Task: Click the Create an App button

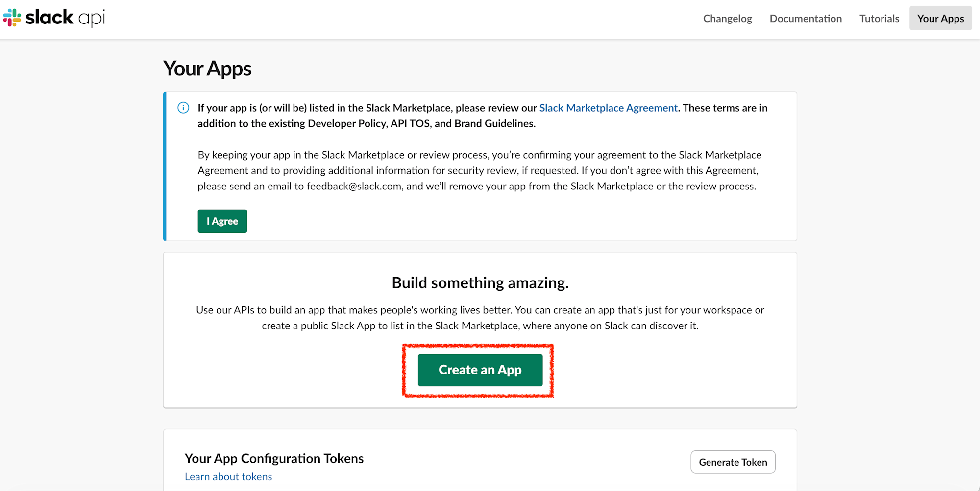Action: coord(480,370)
